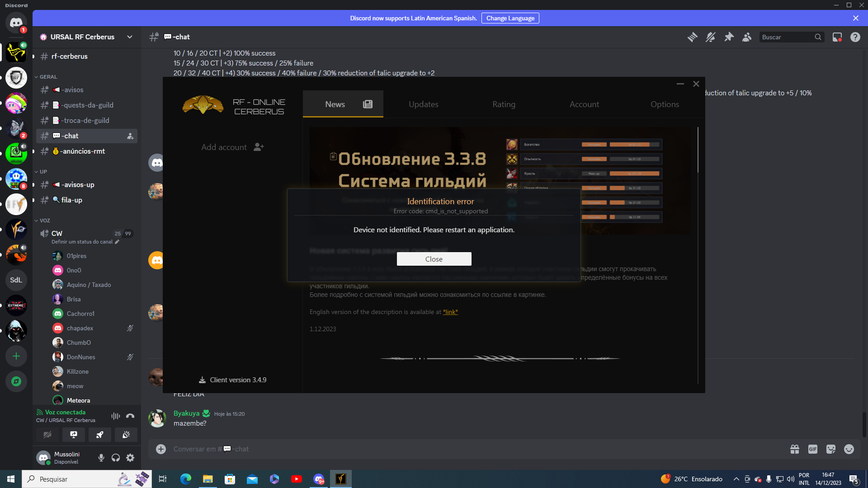Open GIF picker
This screenshot has height=488, width=868.
pyautogui.click(x=813, y=449)
